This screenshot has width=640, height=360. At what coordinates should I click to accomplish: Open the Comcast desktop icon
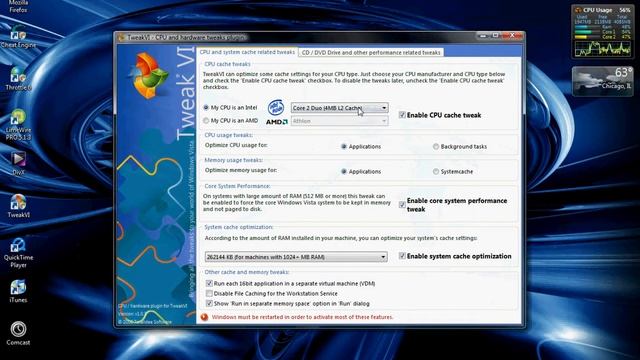(18, 333)
